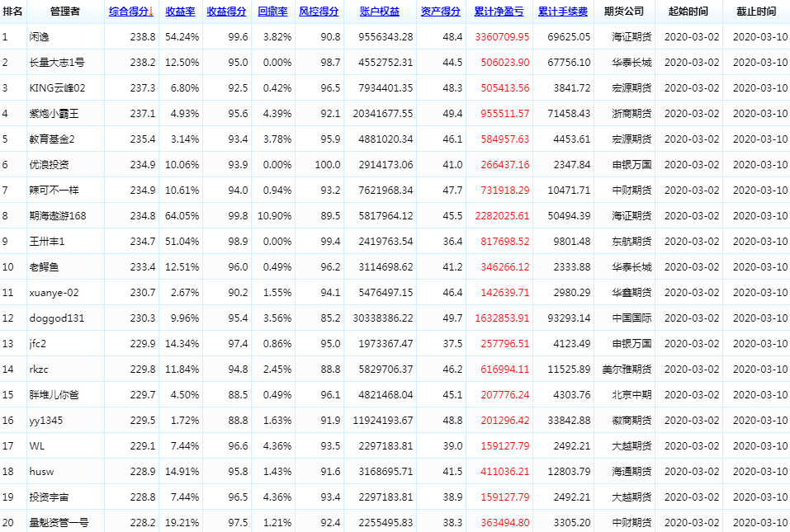Select manager name 闲逸
Image resolution: width=790 pixels, height=532 pixels.
[x=40, y=37]
